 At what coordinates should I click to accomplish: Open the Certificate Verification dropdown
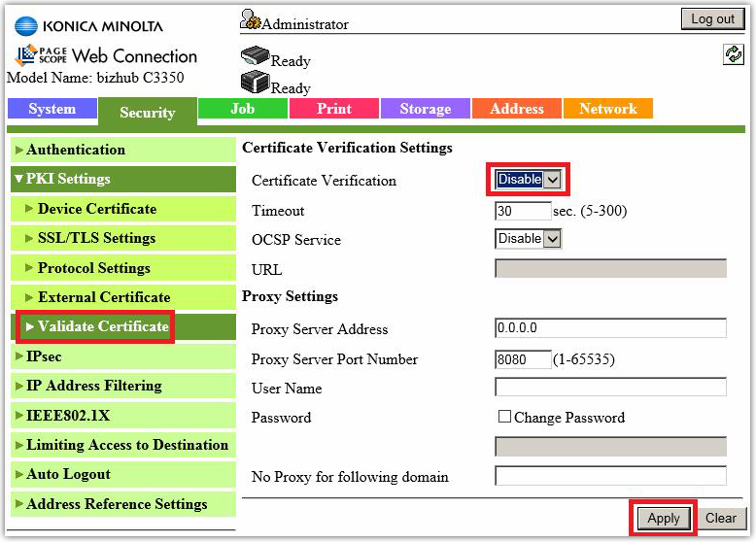[x=528, y=180]
